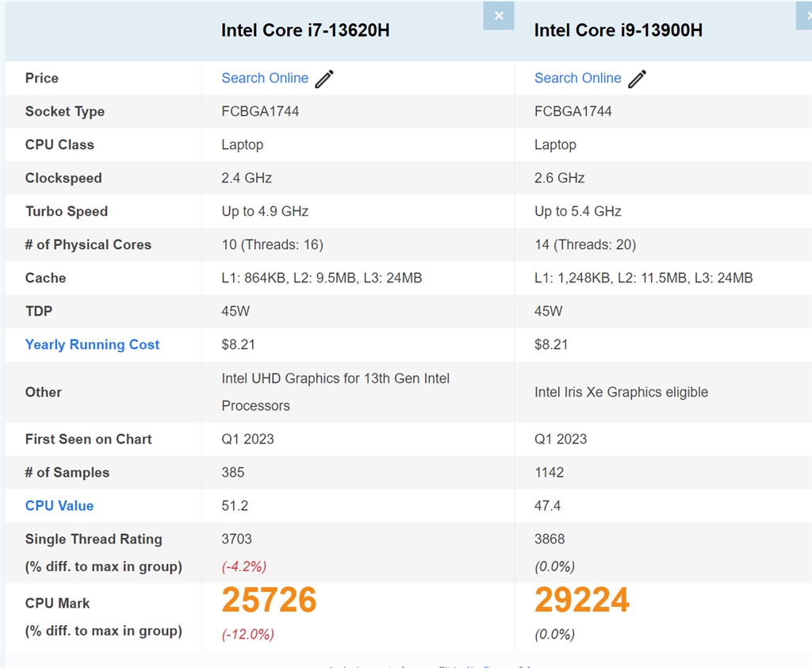This screenshot has height=668, width=812.
Task: Click the Intel Iris Xe Graphics eligible text
Action: click(621, 392)
